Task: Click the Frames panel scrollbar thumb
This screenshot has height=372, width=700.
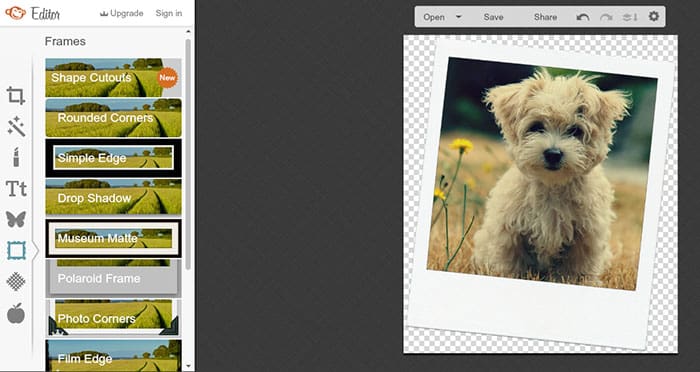Action: pyautogui.click(x=188, y=154)
